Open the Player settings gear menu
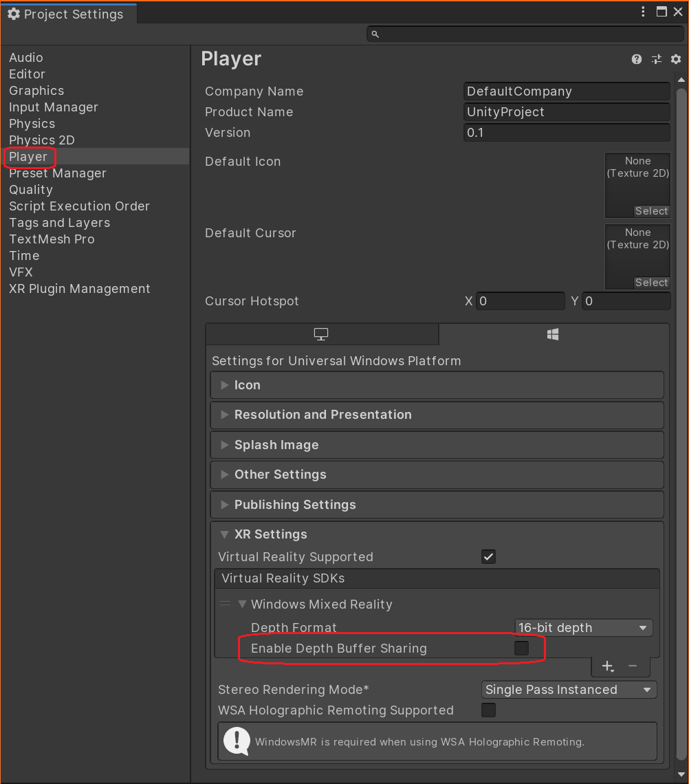This screenshot has height=784, width=689. click(x=675, y=59)
